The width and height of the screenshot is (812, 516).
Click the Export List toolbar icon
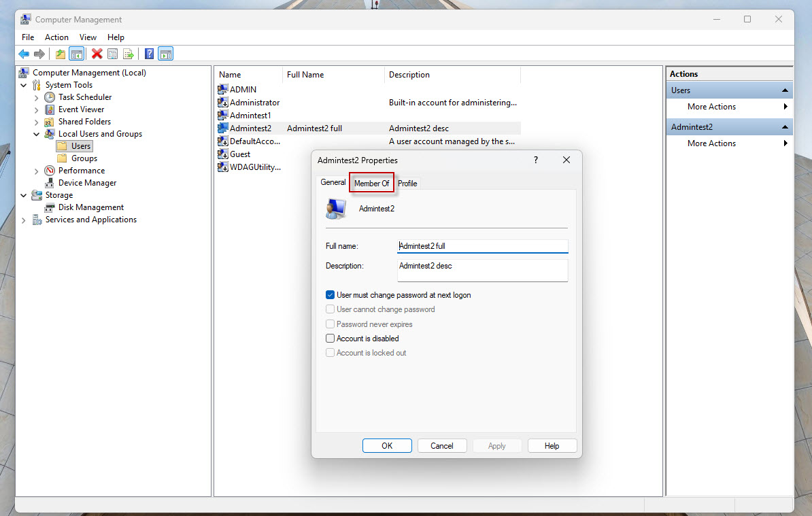pos(129,54)
